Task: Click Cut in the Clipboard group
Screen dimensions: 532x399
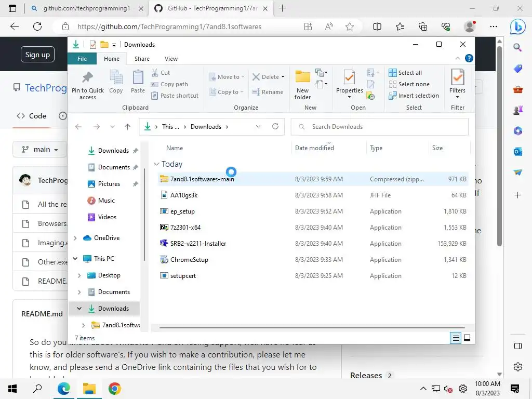Action: pyautogui.click(x=161, y=73)
